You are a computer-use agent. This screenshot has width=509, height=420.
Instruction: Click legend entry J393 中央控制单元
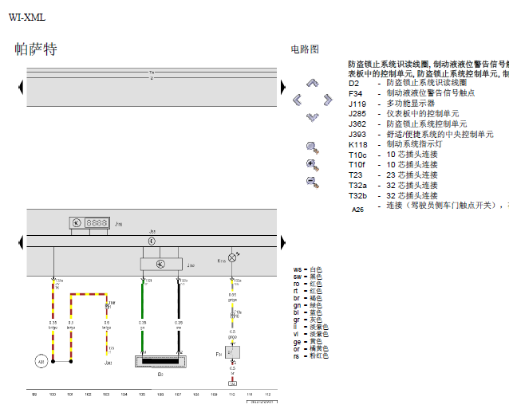(420, 134)
